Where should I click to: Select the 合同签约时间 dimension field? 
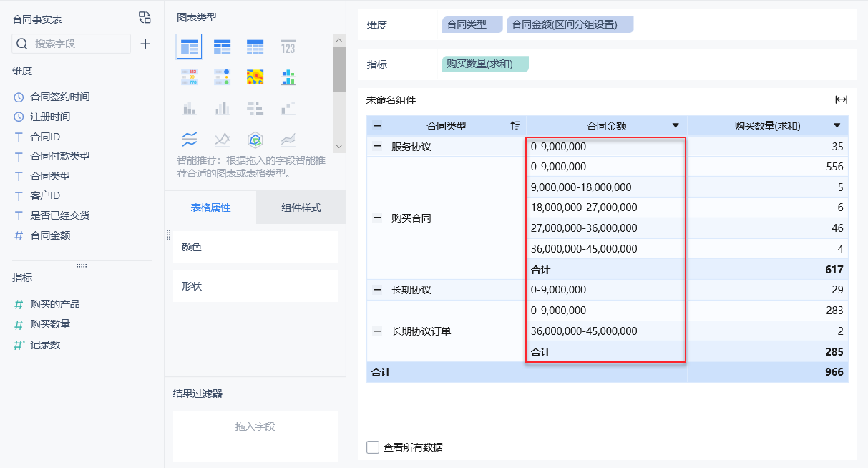pos(60,97)
